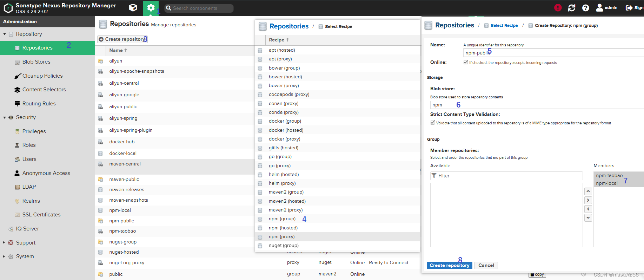The height and width of the screenshot is (280, 644).
Task: Open Blob Stores in sidebar
Action: 36,62
